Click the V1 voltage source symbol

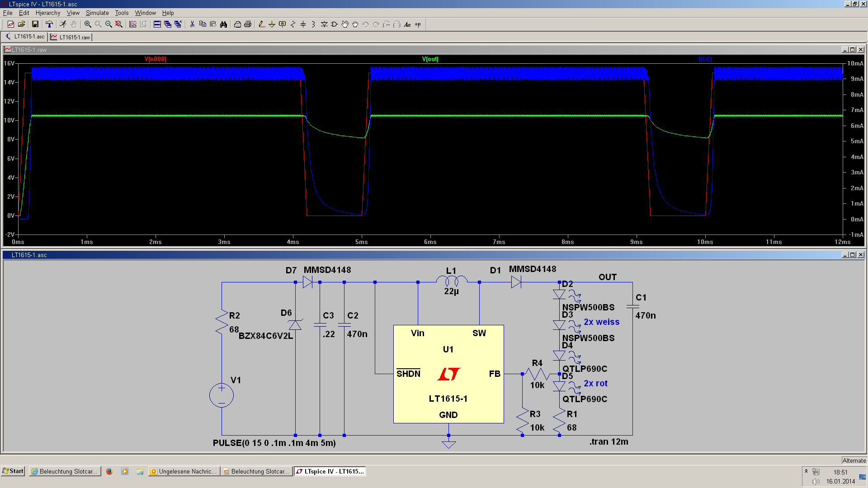(222, 395)
